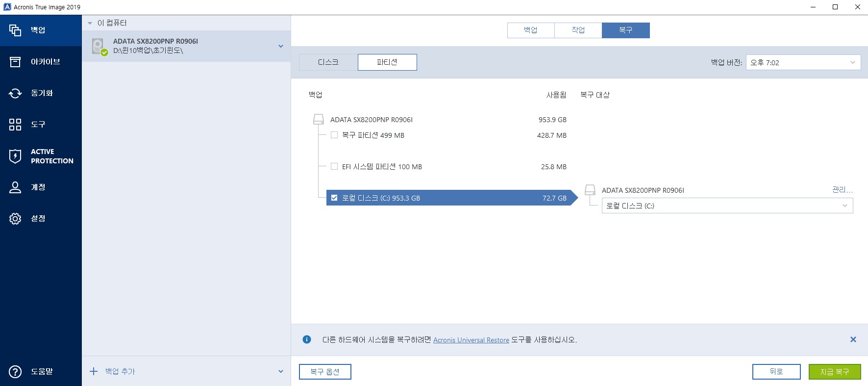The height and width of the screenshot is (386, 868).
Task: Click the 사용됨 column header
Action: 556,95
